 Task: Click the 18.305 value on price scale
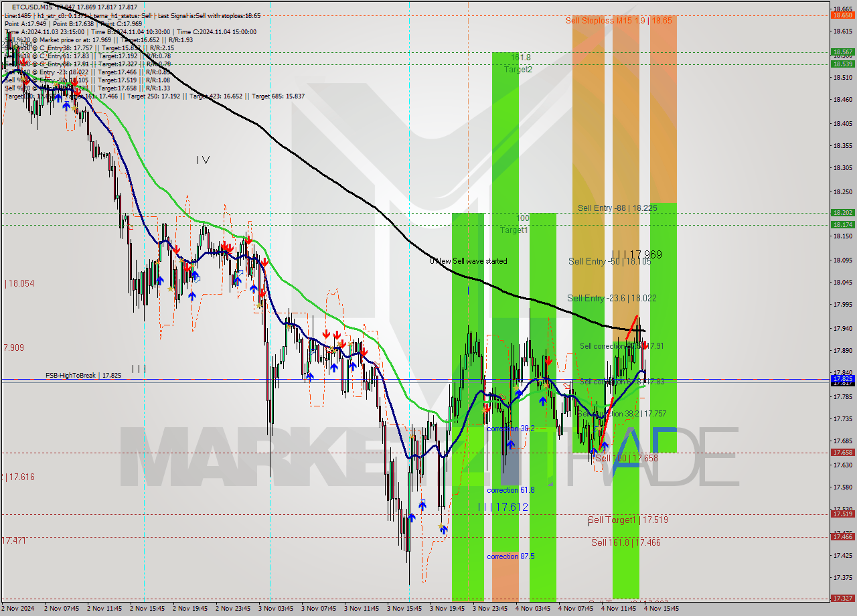(x=842, y=167)
